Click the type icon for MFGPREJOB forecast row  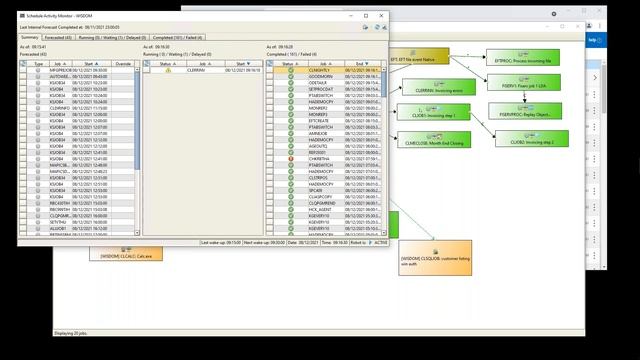(38, 70)
